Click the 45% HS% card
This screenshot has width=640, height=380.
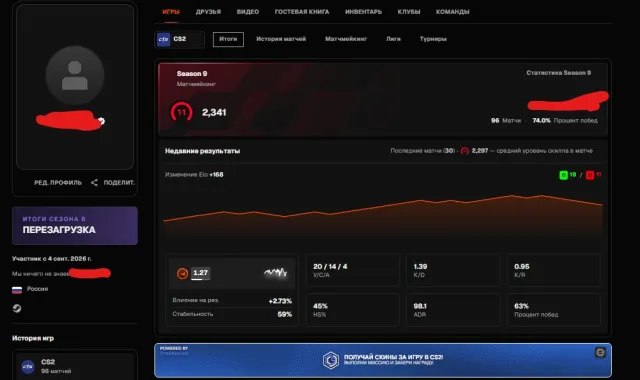click(x=353, y=310)
